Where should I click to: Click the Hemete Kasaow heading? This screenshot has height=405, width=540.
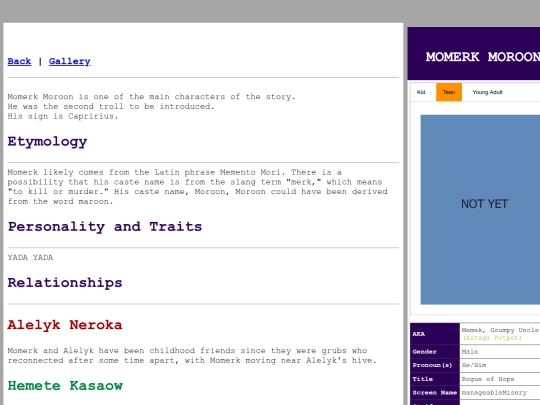[x=65, y=385]
